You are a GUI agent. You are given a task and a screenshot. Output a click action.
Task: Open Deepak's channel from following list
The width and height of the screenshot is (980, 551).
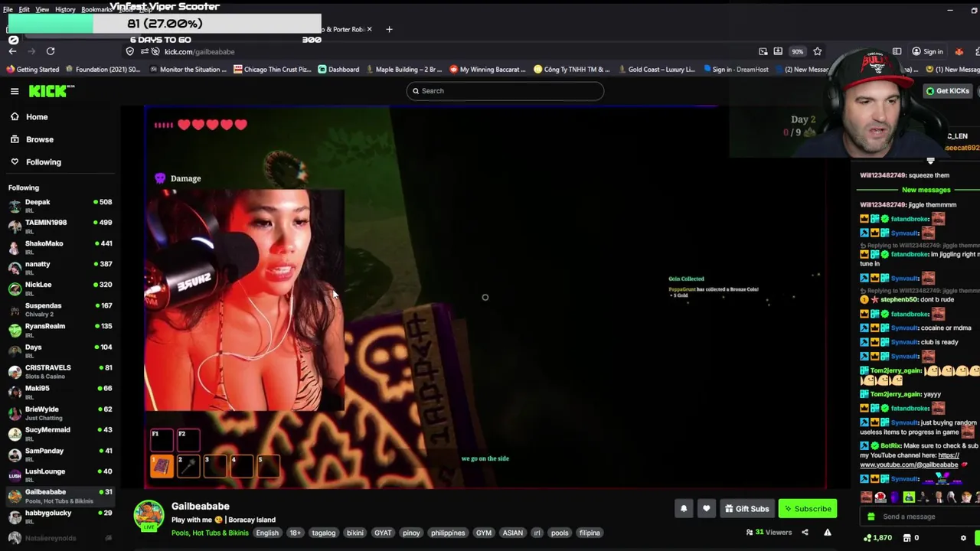(x=60, y=205)
